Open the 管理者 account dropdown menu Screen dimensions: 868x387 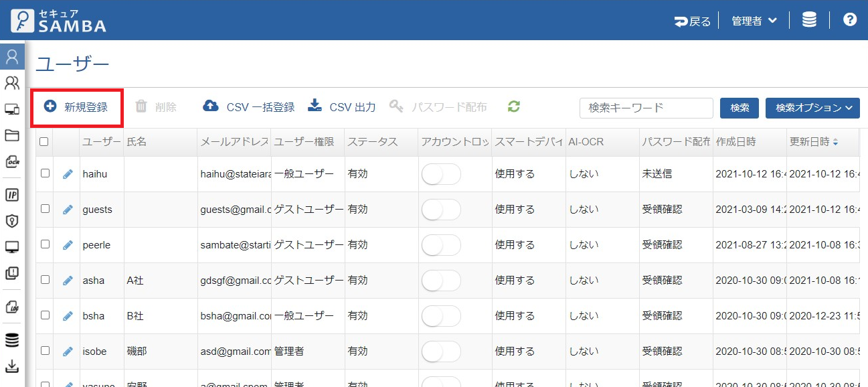pos(754,21)
